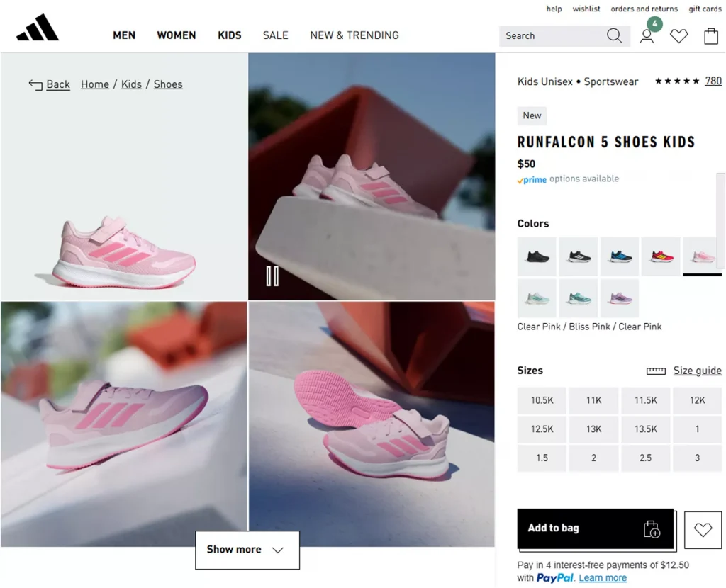Select size 11.5K
Screen dimensions: 726x588
click(645, 400)
